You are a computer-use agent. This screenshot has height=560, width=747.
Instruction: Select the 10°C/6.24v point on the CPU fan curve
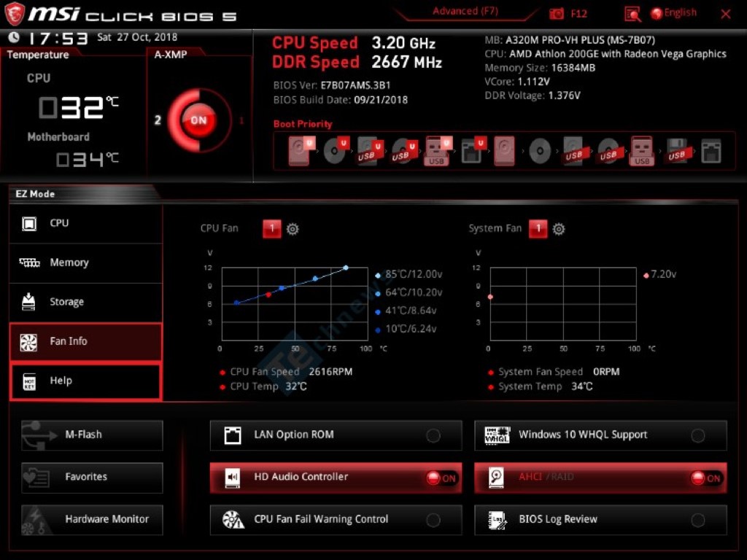pos(236,303)
